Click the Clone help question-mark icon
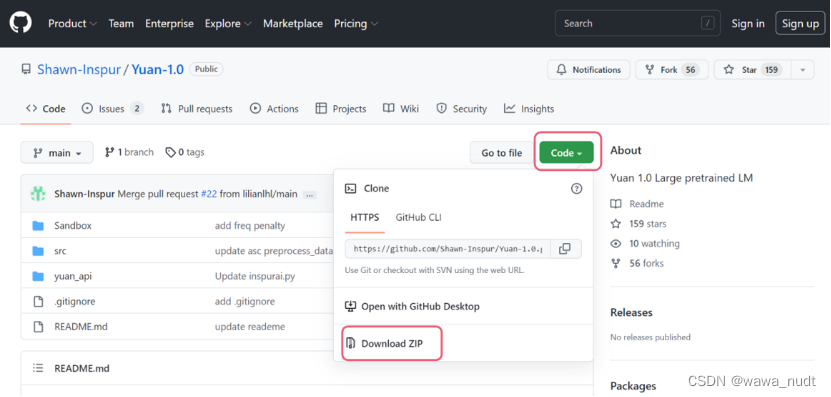This screenshot has height=397, width=831. tap(576, 188)
